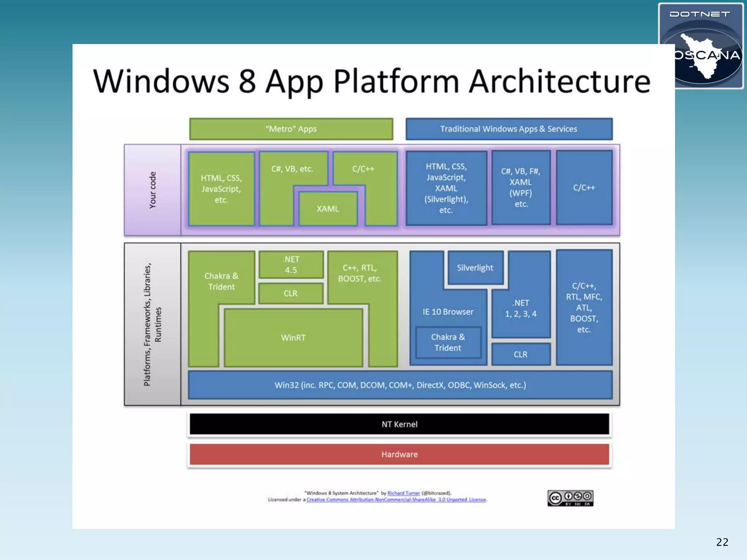Click the IE 10 Browser block

coord(448,312)
